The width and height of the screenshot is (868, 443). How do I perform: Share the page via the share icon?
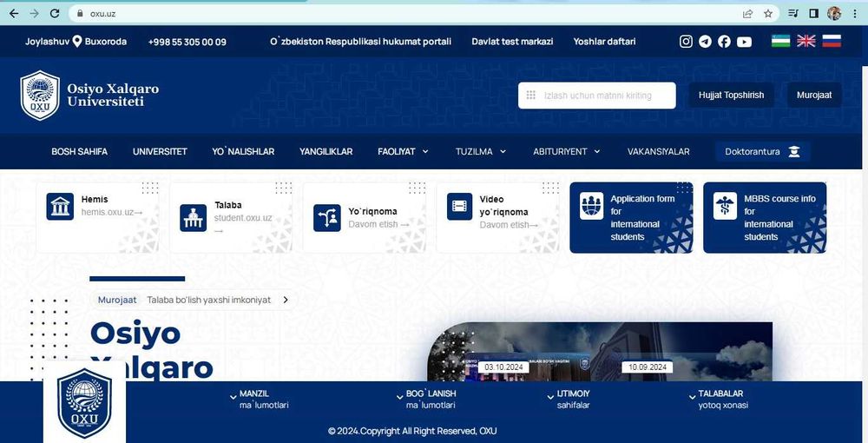tap(748, 14)
